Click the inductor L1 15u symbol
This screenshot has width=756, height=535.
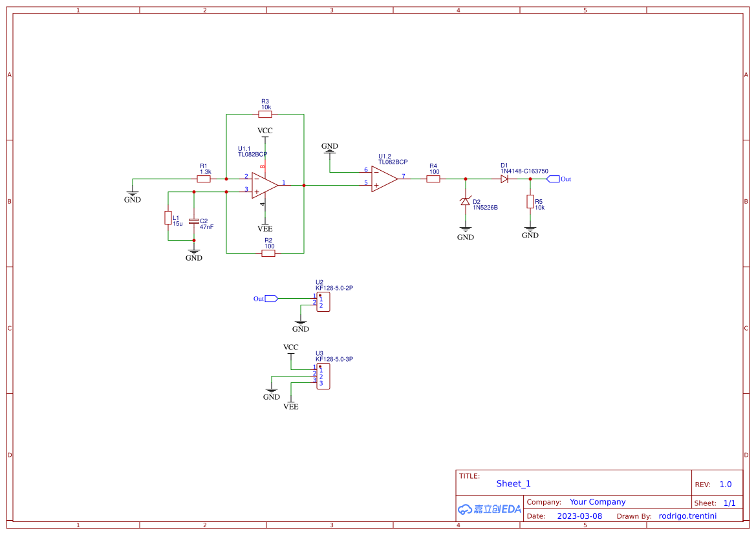[x=168, y=217]
